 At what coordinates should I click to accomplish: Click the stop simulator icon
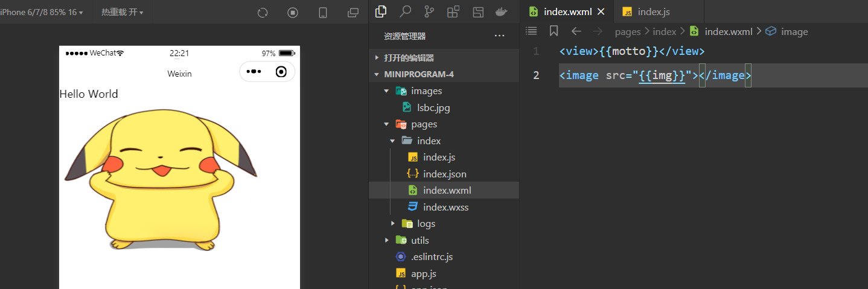(x=293, y=13)
